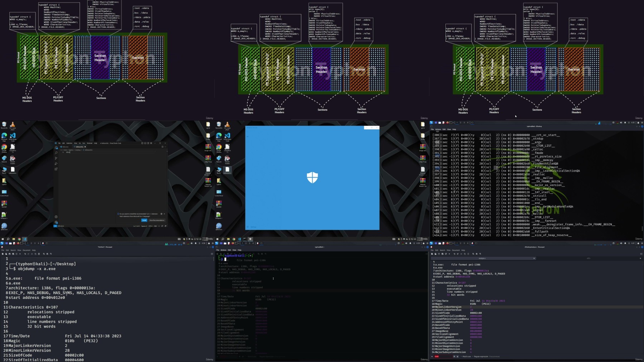Click Show Recommendations in VS Code
Image resolution: width=644 pixels, height=362 pixels.
click(x=157, y=220)
